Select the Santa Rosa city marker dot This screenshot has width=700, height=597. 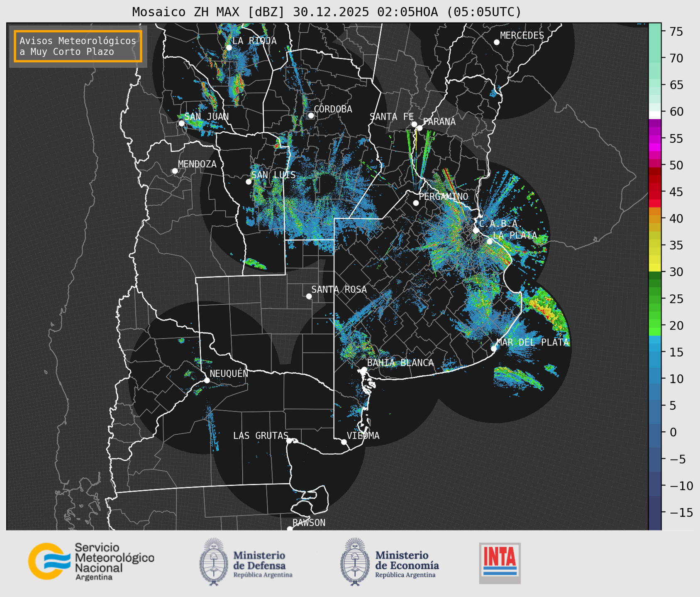(x=309, y=296)
